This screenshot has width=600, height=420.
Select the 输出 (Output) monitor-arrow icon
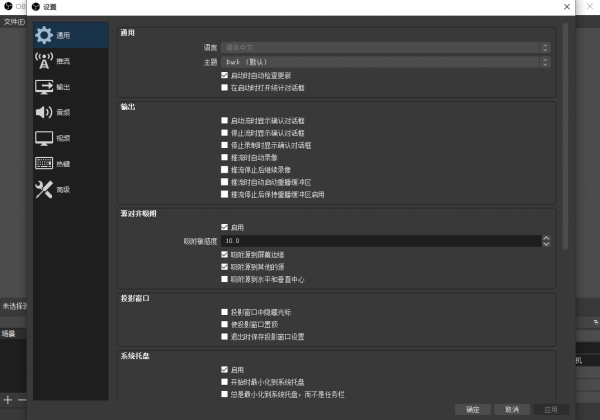(44, 87)
